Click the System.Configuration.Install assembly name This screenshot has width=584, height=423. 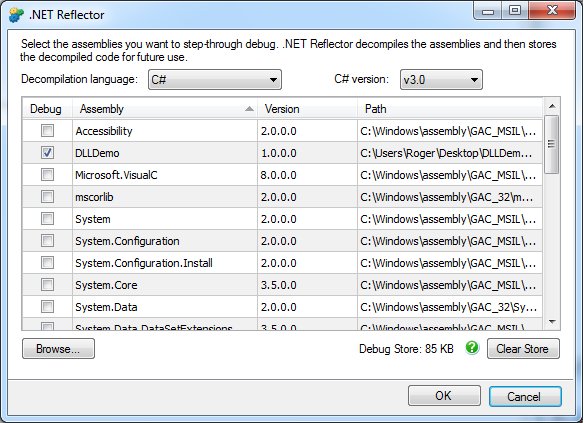(144, 263)
